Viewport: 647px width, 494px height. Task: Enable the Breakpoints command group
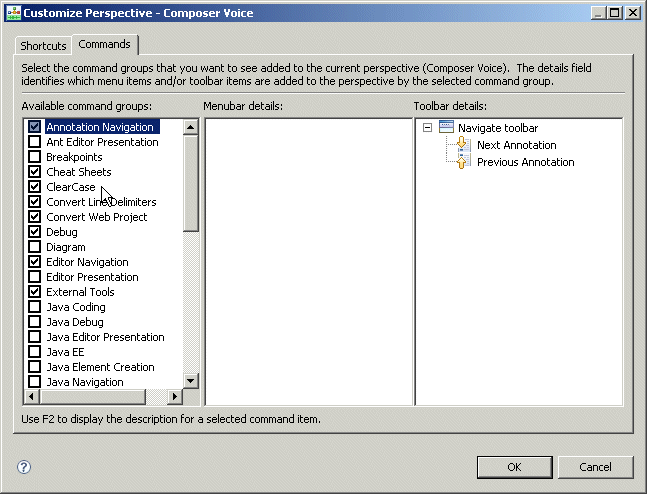pos(35,157)
